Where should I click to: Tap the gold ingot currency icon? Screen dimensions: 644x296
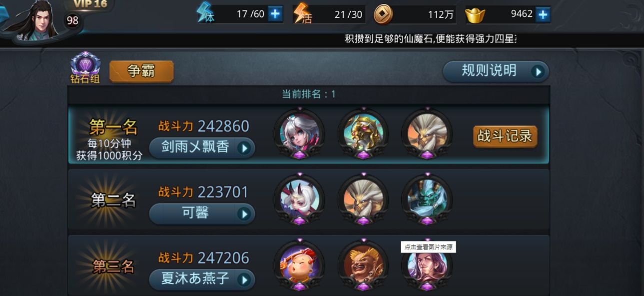tap(475, 15)
